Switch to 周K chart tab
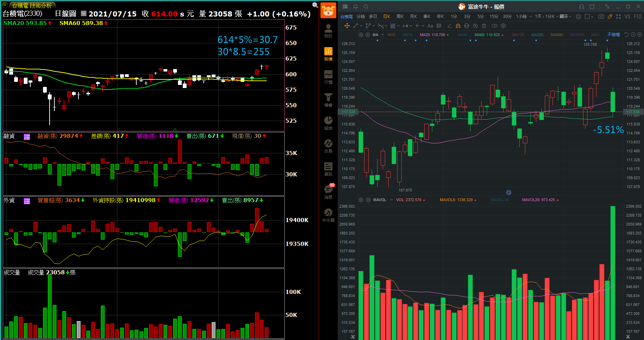The width and height of the screenshot is (644, 340). click(400, 17)
